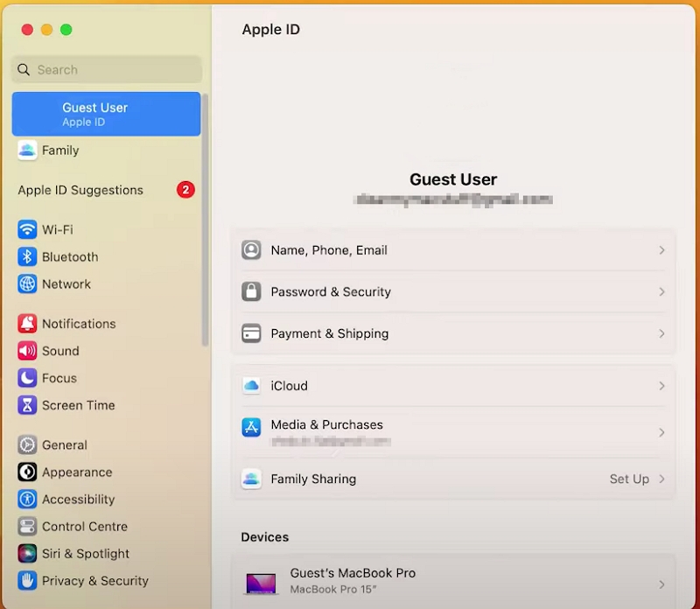This screenshot has width=700, height=609.
Task: Select the Accessibility icon
Action: [27, 499]
